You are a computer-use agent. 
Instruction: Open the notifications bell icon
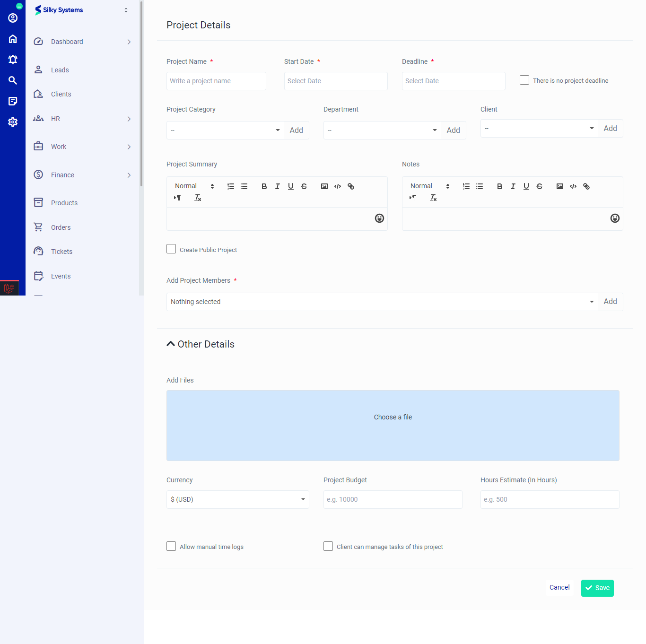(x=12, y=59)
